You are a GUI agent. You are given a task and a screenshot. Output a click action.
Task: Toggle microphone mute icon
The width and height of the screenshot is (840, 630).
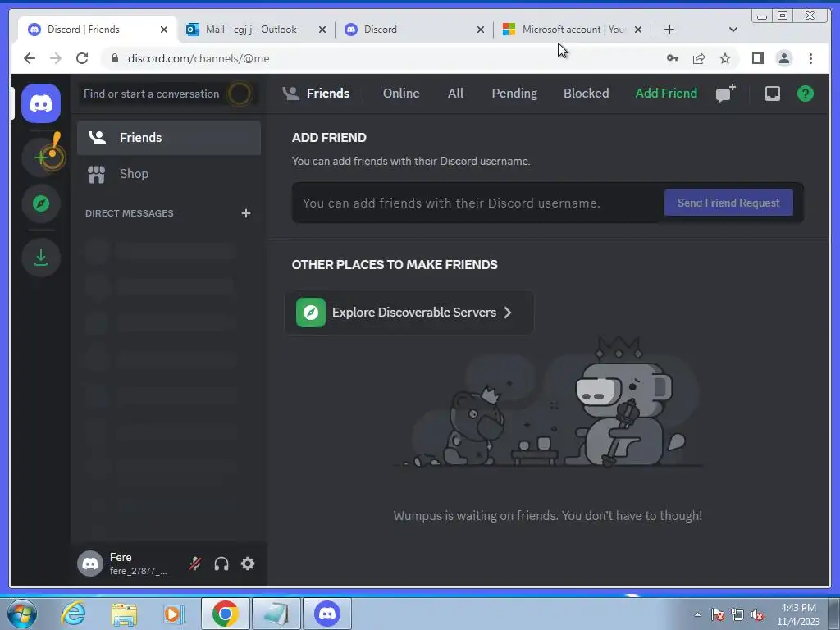coord(195,564)
